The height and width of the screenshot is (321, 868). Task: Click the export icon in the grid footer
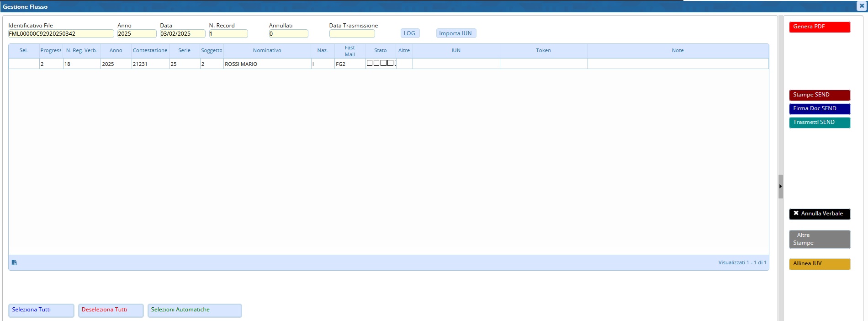[x=14, y=262]
